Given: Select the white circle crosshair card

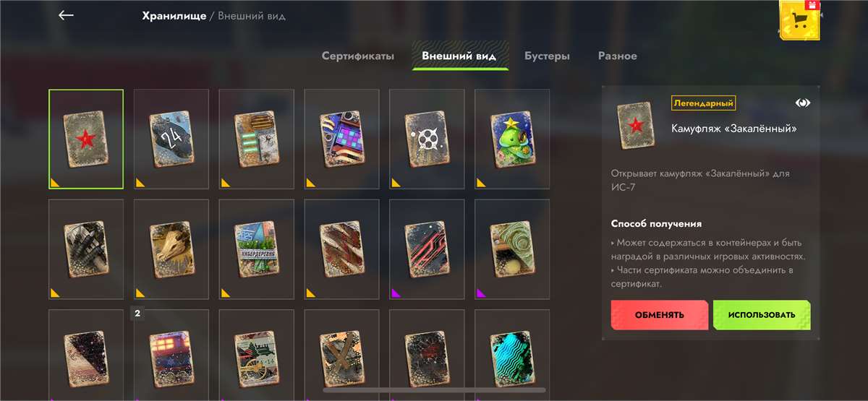Looking at the screenshot, I should (427, 139).
